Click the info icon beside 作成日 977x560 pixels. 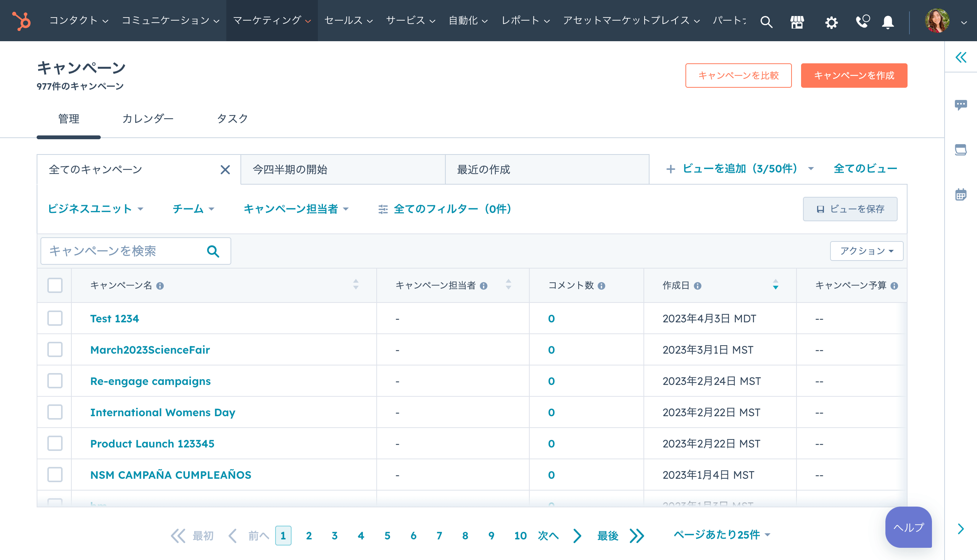click(698, 286)
